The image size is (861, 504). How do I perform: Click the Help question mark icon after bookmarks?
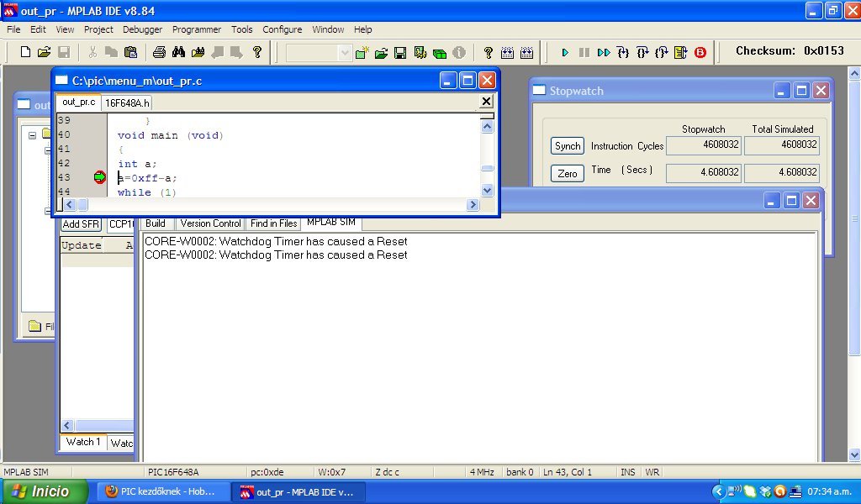257,52
